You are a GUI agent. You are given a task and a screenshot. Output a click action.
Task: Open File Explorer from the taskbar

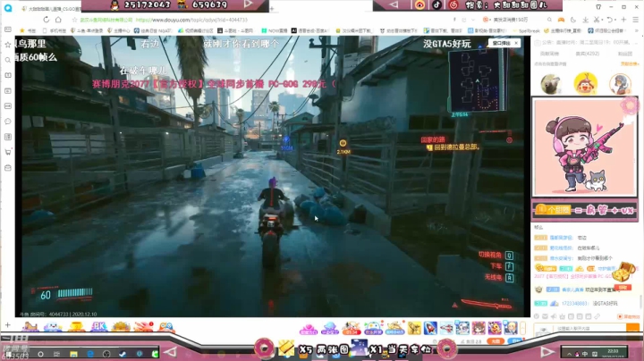73,354
